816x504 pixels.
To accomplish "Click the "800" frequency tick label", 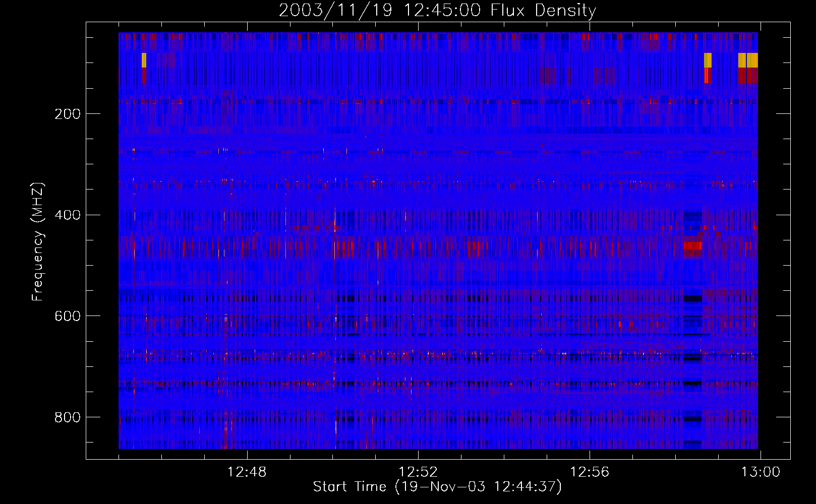I will pos(68,417).
